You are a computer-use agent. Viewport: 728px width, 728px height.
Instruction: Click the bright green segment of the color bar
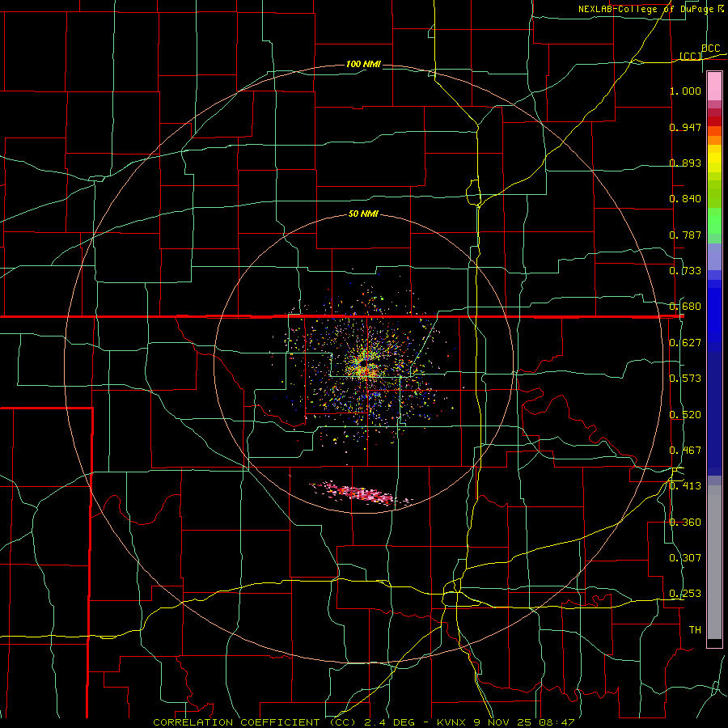click(714, 221)
